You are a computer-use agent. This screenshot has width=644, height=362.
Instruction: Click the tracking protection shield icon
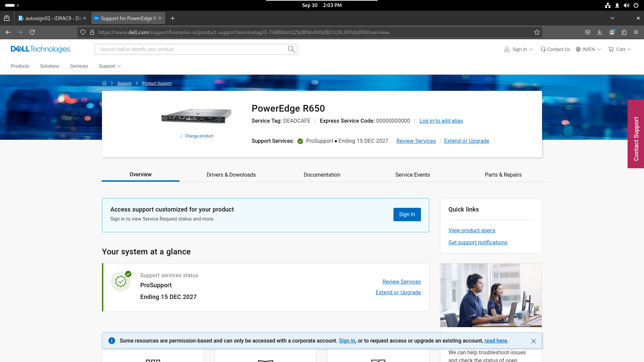pos(83,32)
